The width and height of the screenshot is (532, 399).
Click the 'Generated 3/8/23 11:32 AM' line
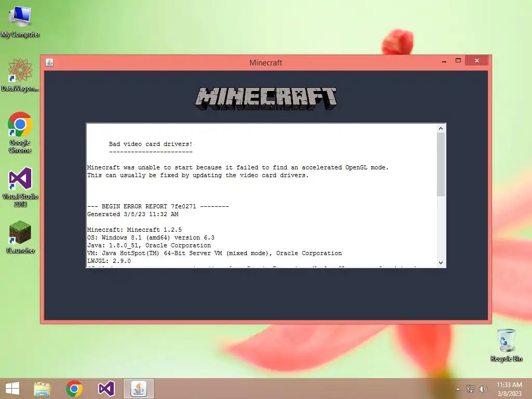click(x=132, y=214)
